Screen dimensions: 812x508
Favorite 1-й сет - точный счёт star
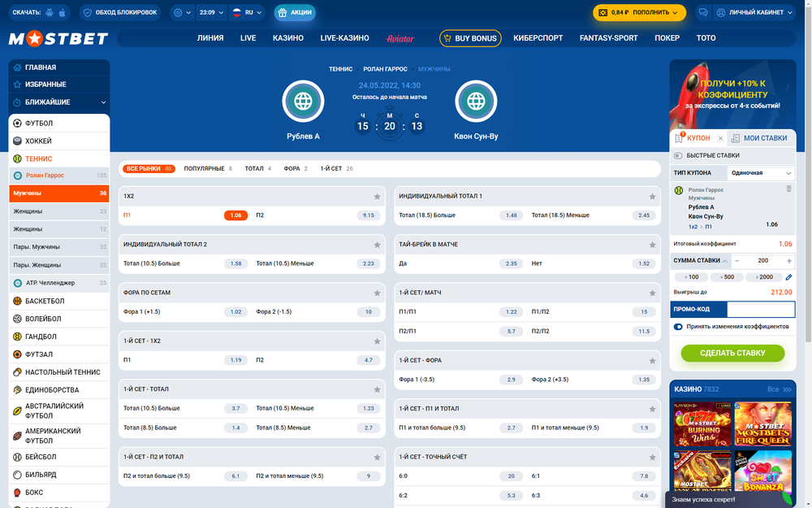(653, 457)
